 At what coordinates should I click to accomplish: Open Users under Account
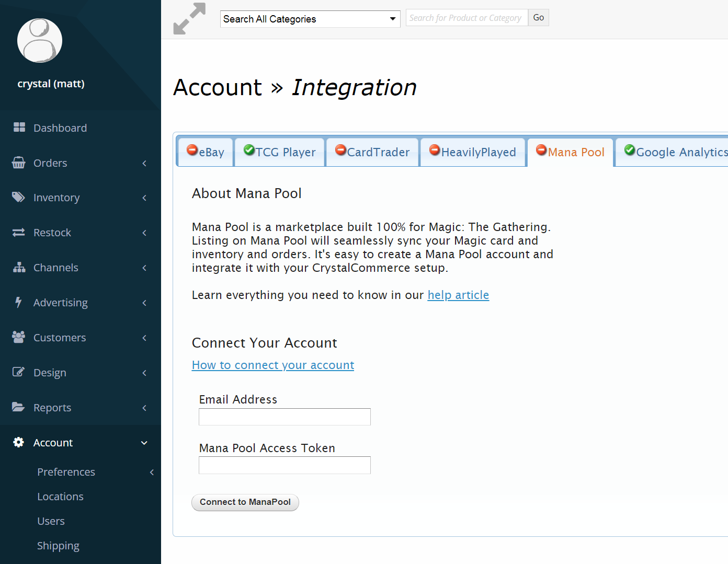(x=51, y=521)
